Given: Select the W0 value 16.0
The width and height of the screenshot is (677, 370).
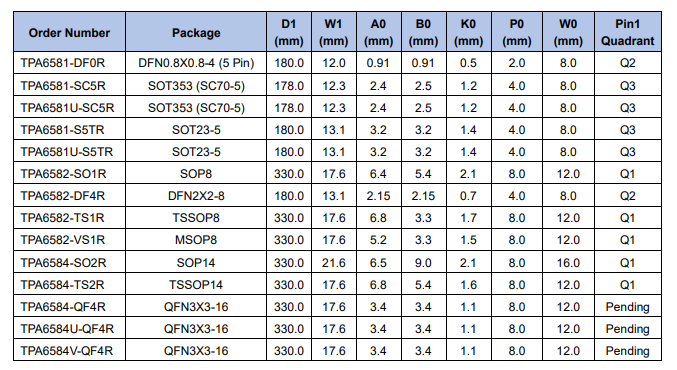Looking at the screenshot, I should [x=568, y=262].
